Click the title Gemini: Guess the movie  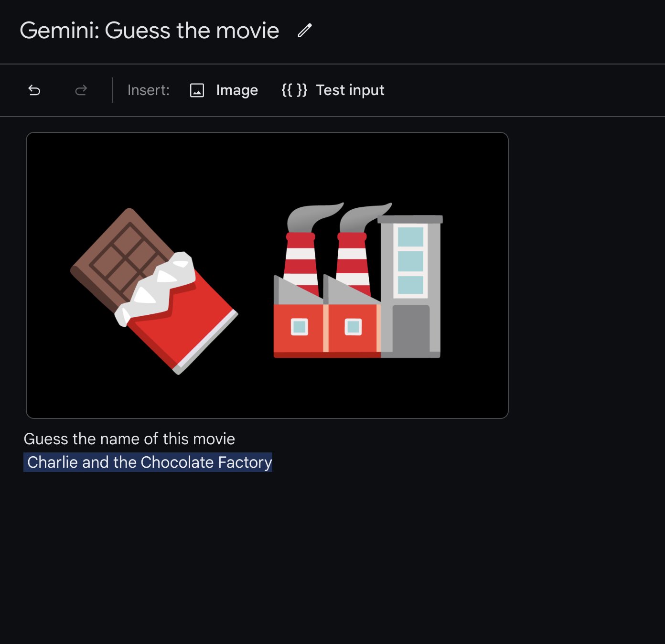pyautogui.click(x=150, y=31)
